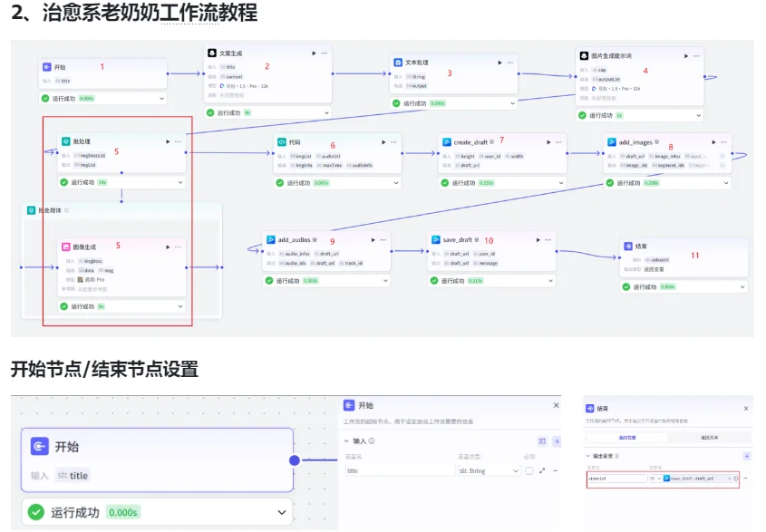Image resolution: width=766 pixels, height=532 pixels.
Task: Run the 批处理 node with its play icon
Action: coord(168,141)
